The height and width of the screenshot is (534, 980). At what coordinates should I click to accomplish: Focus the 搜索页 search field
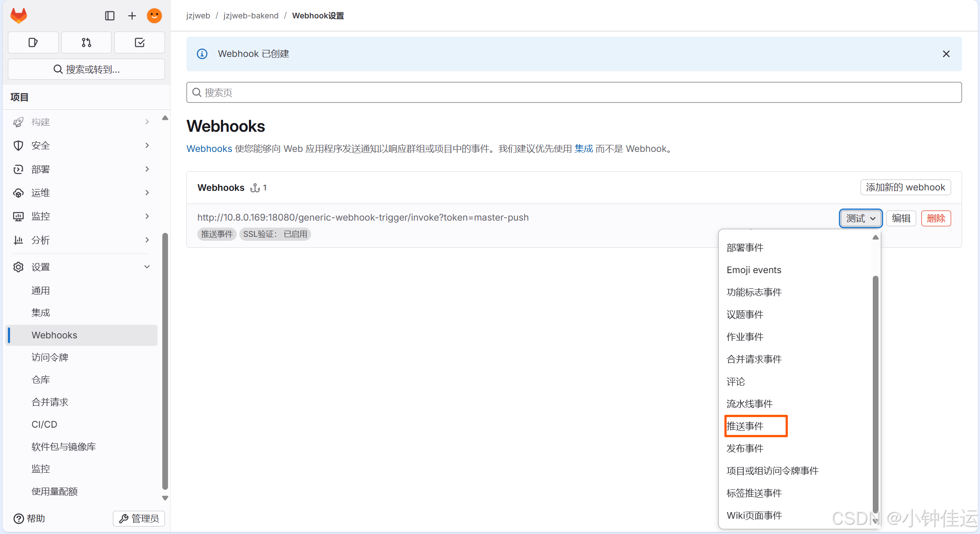574,92
